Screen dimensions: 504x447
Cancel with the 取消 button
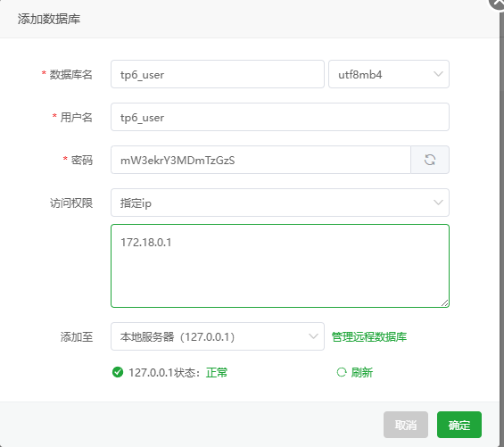pyautogui.click(x=406, y=425)
